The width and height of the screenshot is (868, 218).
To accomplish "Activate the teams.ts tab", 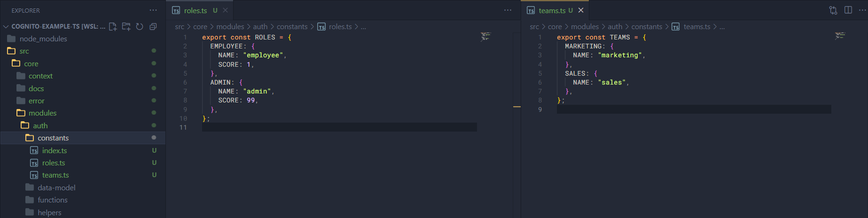I will (x=552, y=10).
